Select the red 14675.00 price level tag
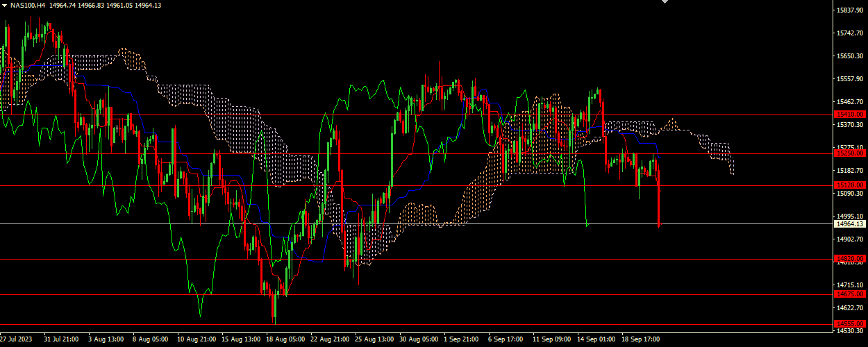The width and height of the screenshot is (868, 347). [850, 294]
